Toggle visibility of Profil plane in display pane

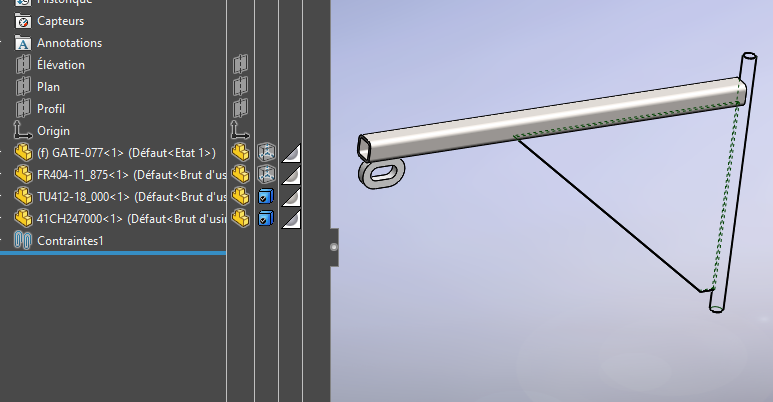(x=241, y=108)
